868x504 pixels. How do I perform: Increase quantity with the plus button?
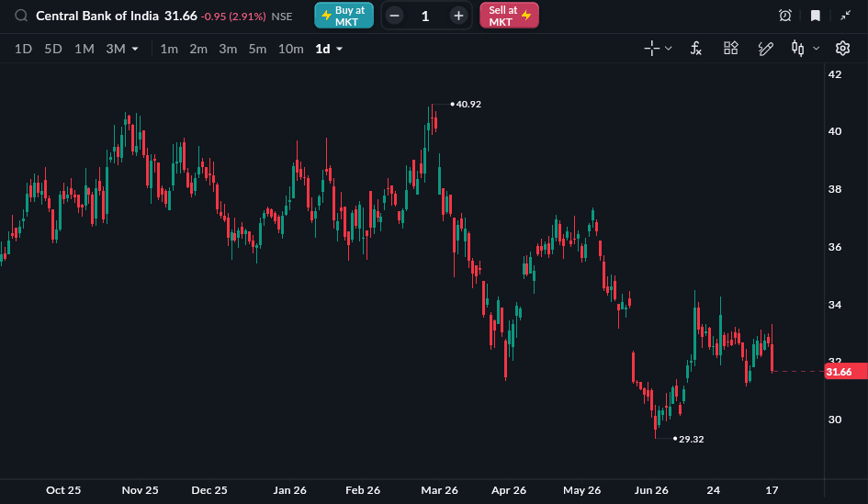tap(458, 16)
